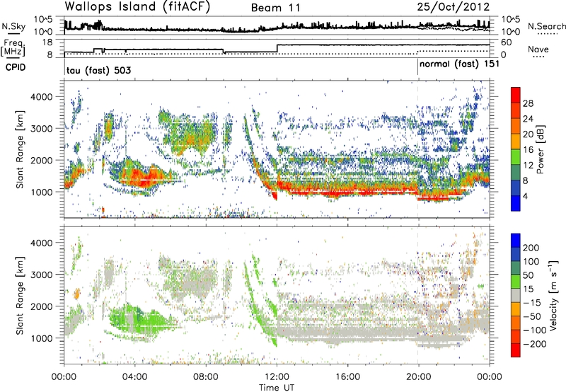Click the '04:00' time axis label
Screen dimensions: 566x392
coord(135,377)
